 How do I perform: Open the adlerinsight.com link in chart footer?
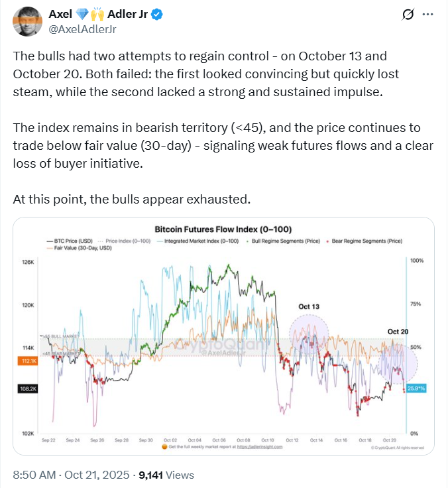point(259,447)
